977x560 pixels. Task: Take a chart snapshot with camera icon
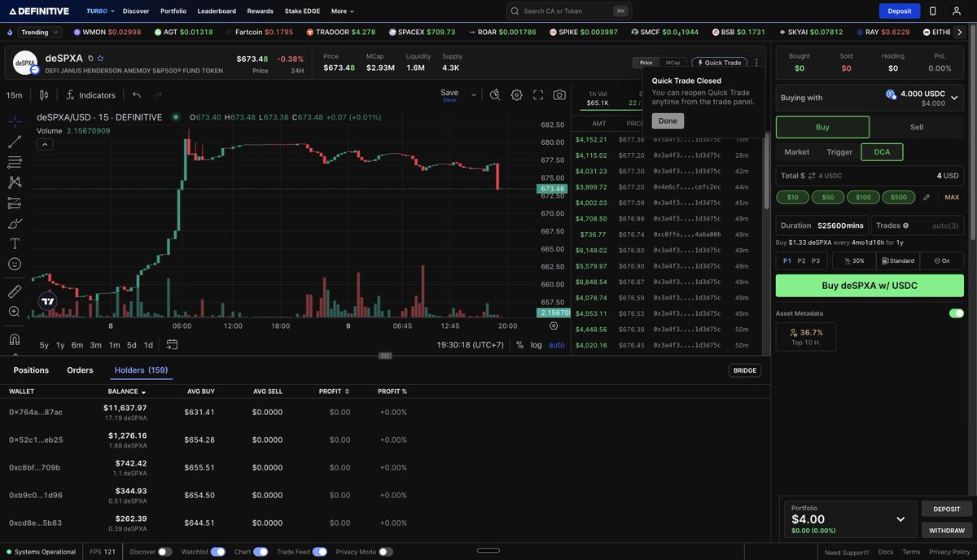click(559, 94)
